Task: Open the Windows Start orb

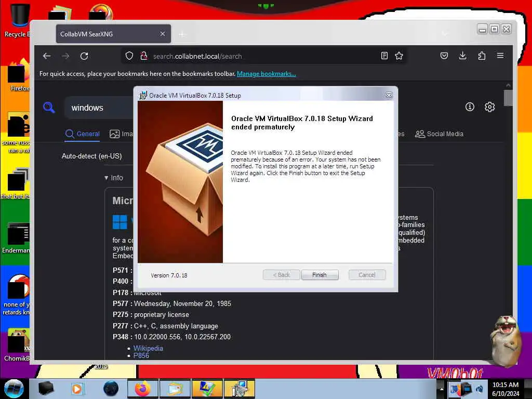Action: (14, 389)
